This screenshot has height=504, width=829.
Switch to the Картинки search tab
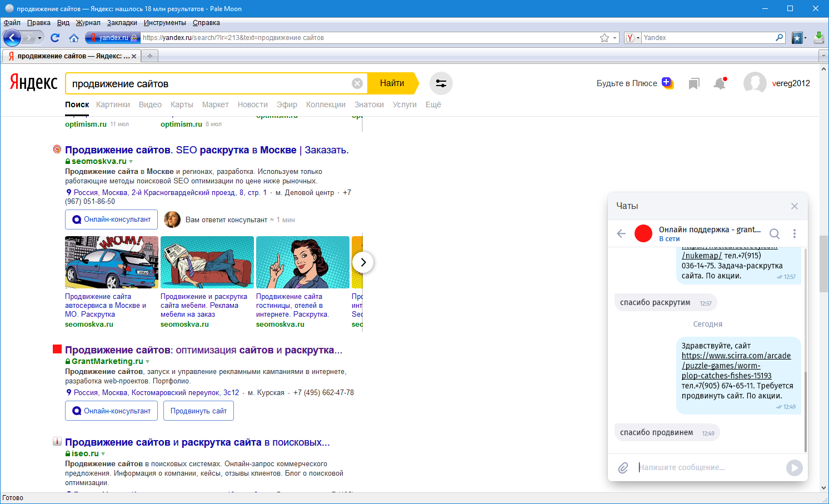tap(113, 104)
